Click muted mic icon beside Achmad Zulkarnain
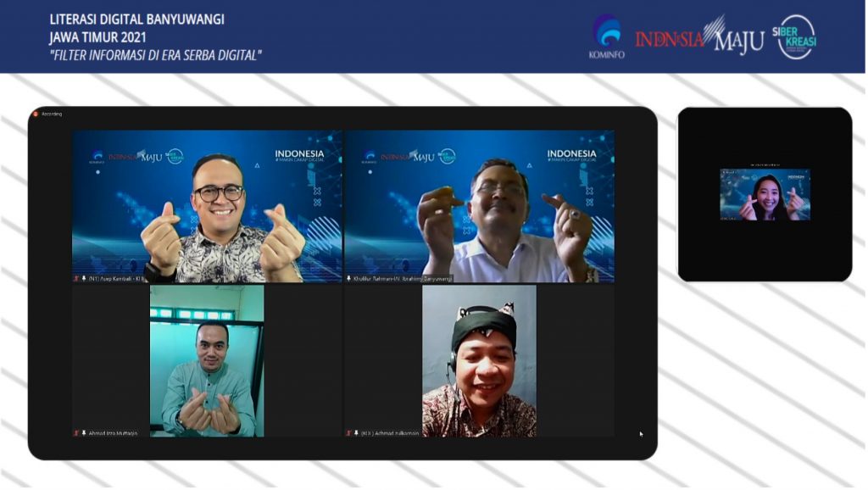 (349, 432)
